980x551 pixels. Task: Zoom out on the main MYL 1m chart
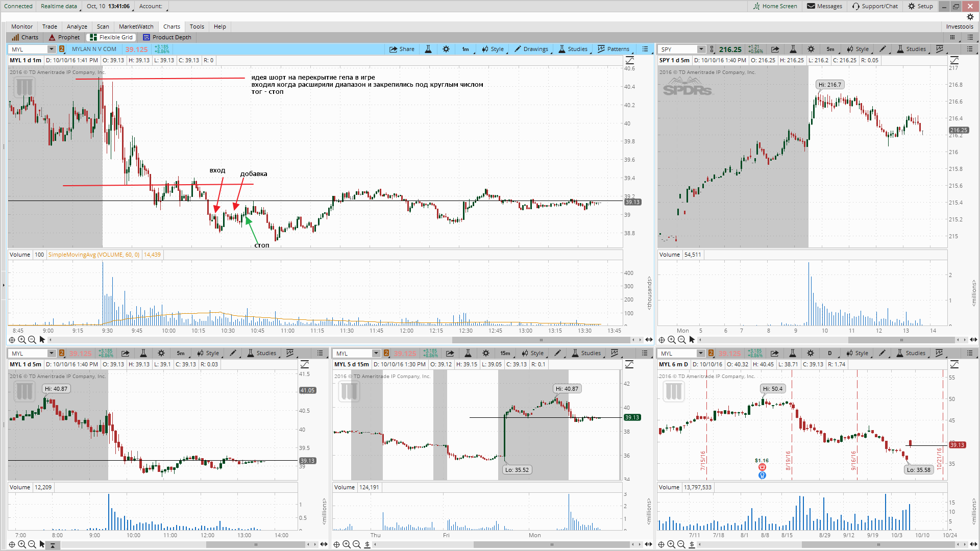32,340
